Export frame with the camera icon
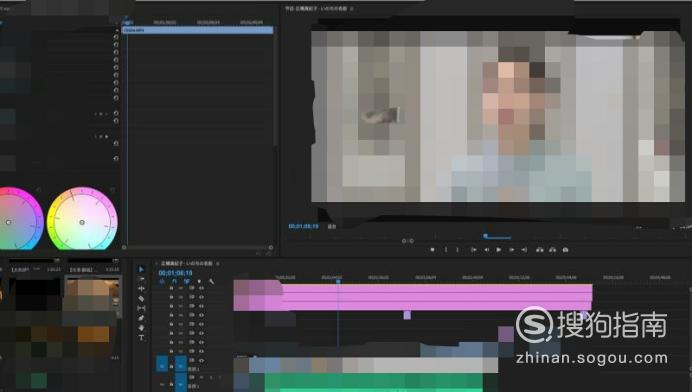This screenshot has height=392, width=692. (x=565, y=250)
